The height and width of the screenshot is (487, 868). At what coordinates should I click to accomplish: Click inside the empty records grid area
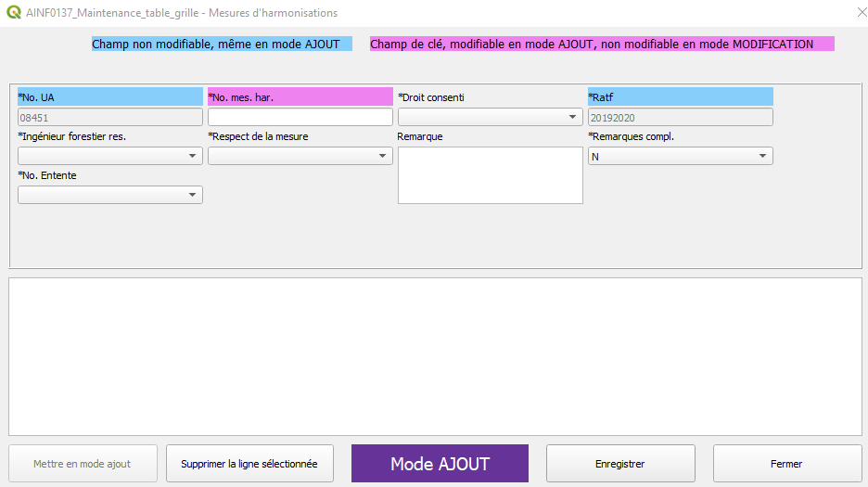(x=435, y=356)
